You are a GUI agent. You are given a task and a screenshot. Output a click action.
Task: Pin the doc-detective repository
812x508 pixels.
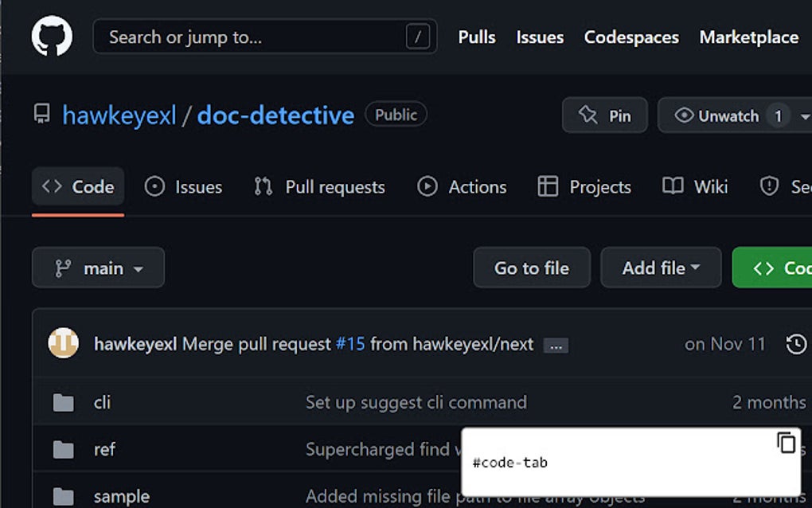point(604,115)
